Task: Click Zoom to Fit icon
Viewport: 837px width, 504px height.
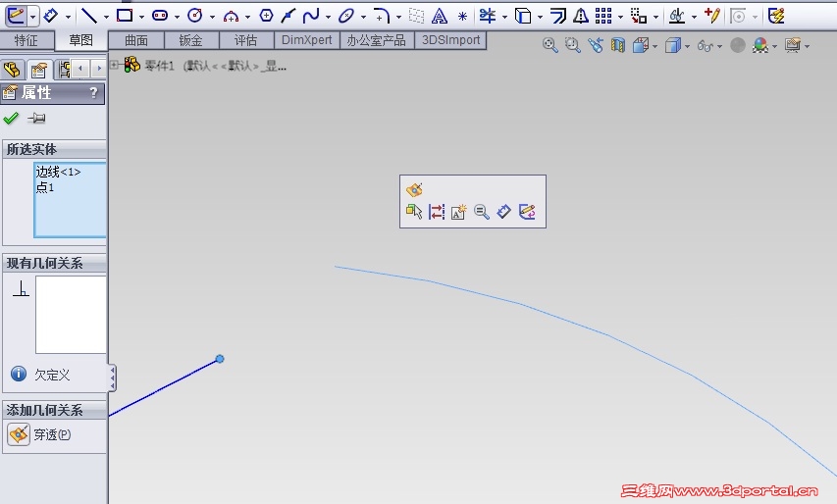Action: 549,45
